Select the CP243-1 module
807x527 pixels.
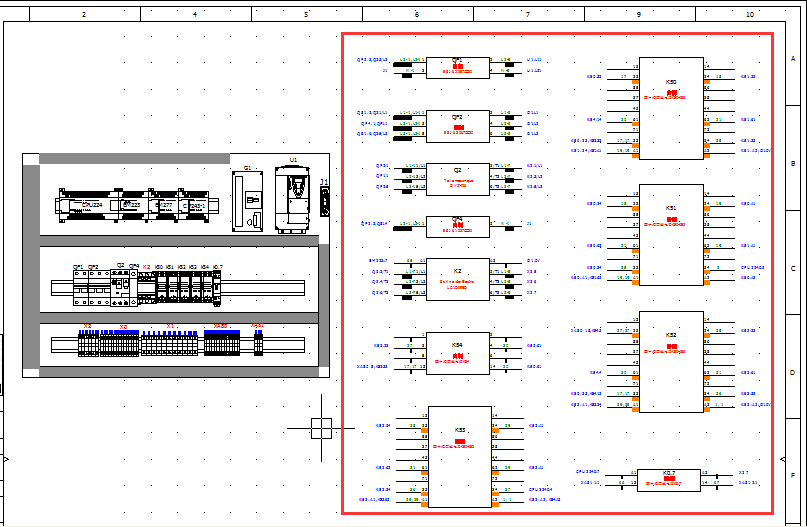point(194,205)
